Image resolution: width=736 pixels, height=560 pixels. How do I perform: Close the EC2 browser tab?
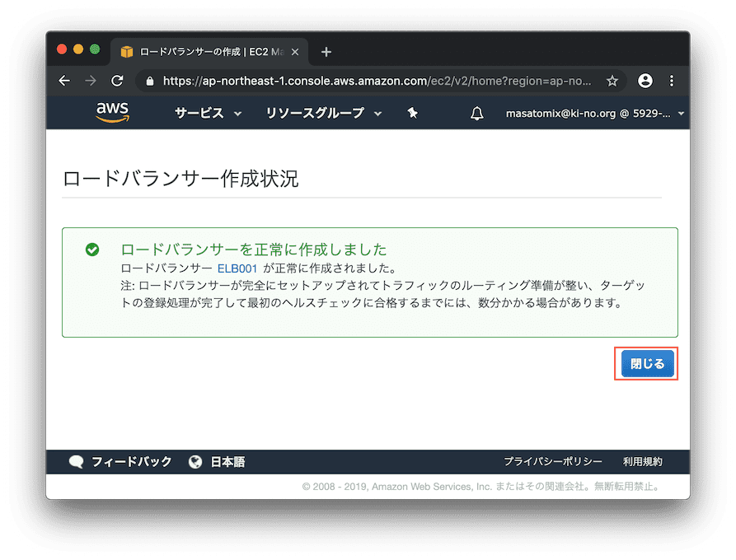(295, 52)
